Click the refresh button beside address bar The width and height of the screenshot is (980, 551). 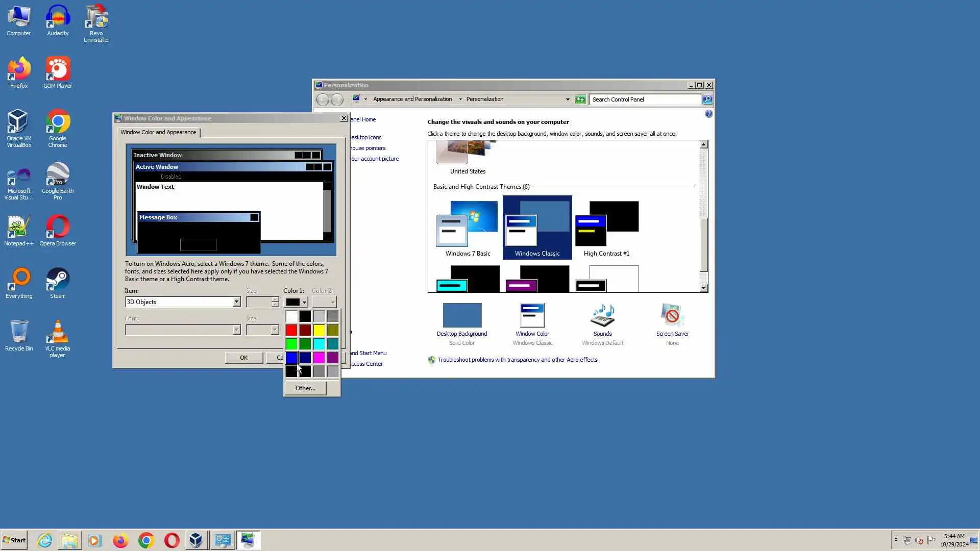580,99
